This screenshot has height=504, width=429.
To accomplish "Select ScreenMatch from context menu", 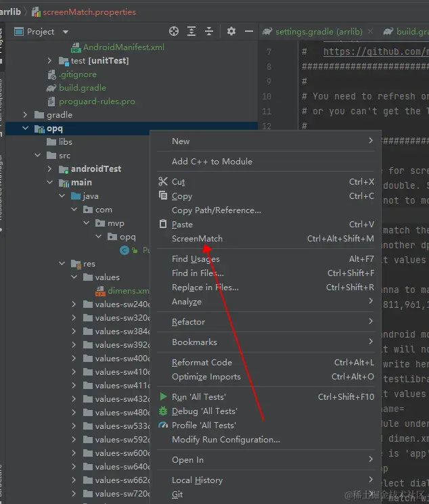I will tap(266, 239).
